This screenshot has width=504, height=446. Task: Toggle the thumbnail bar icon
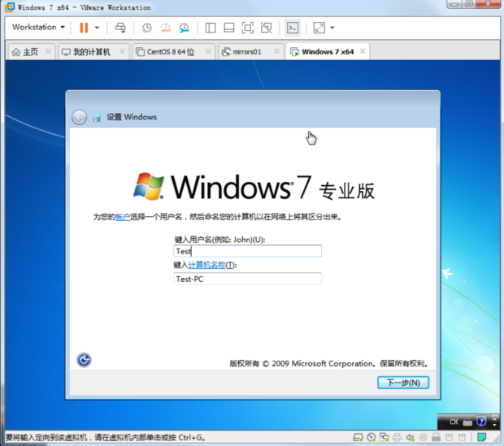pos(229,28)
